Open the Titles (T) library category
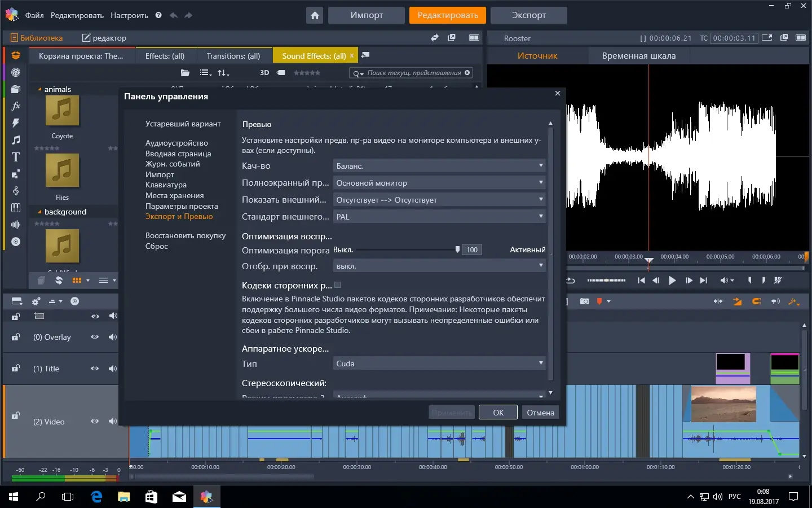 (x=16, y=157)
